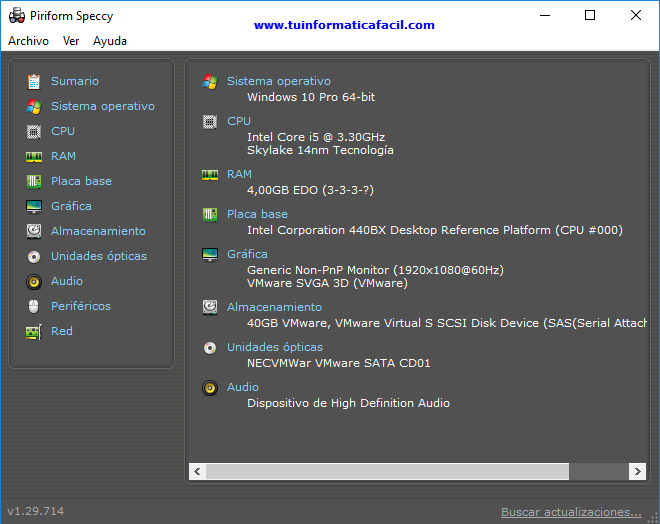Click the Audio heading link in summary
Image resolution: width=660 pixels, height=524 pixels.
[242, 387]
